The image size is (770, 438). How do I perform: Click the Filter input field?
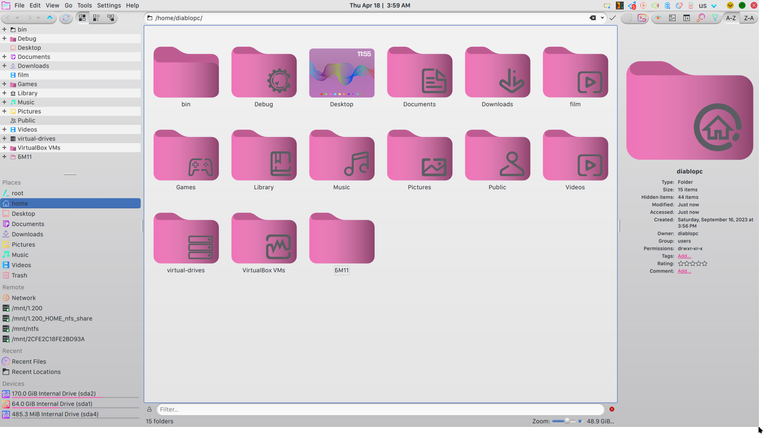(380, 409)
